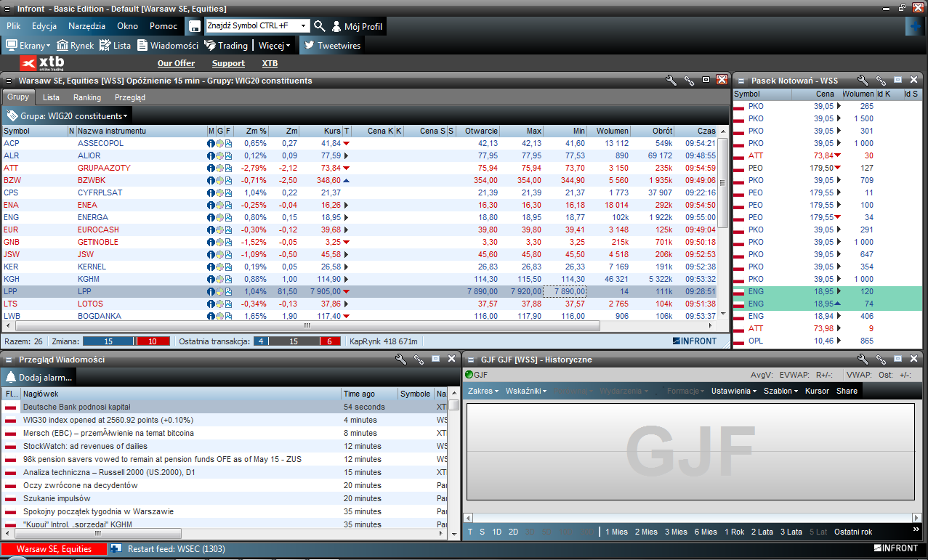928x560 pixels.
Task: Sort by the Zm % column header
Action: [x=251, y=131]
